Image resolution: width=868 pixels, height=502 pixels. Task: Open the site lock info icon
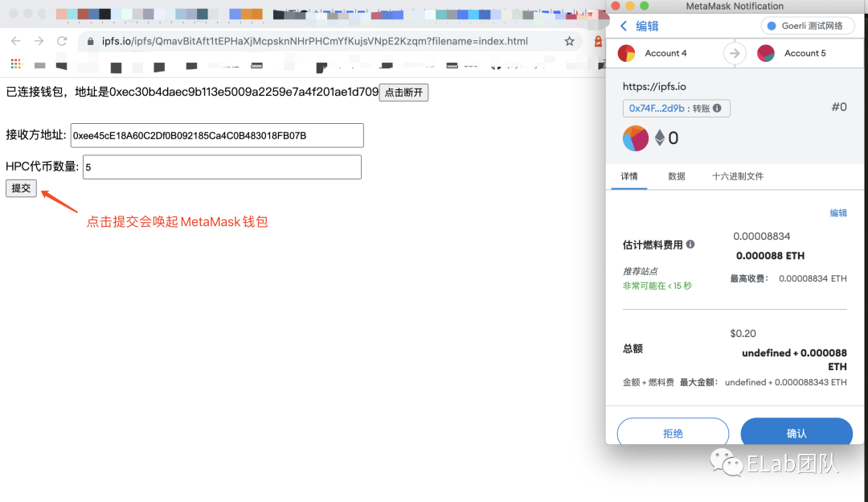click(x=90, y=42)
